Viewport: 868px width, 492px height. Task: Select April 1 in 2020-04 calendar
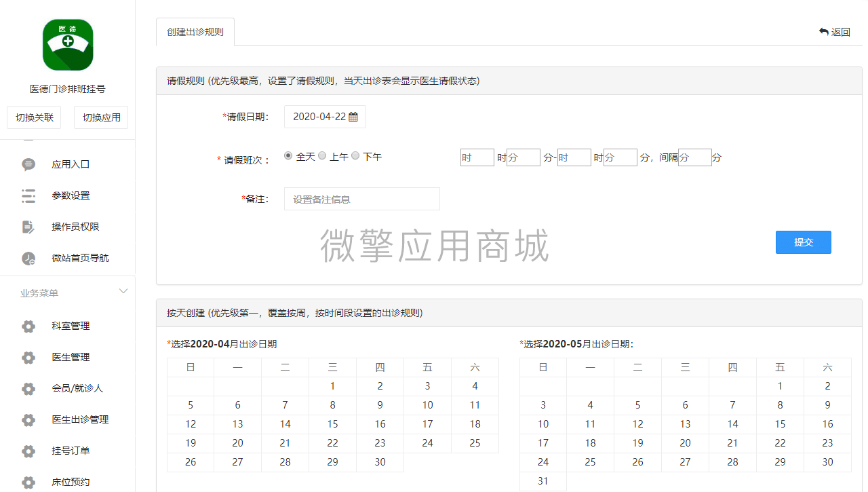tap(332, 386)
